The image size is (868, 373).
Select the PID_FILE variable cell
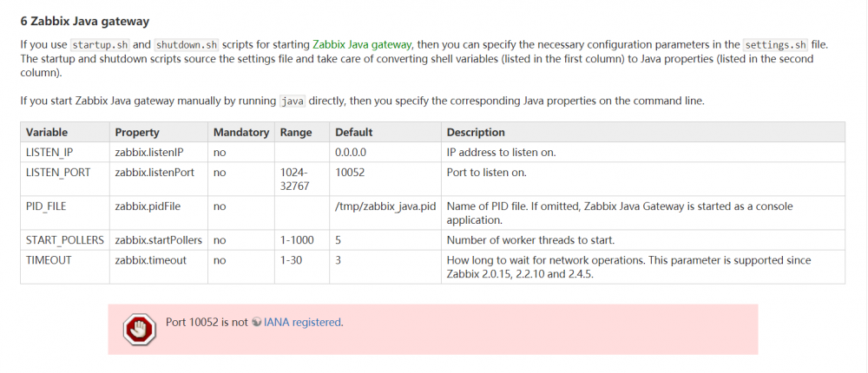pos(46,206)
